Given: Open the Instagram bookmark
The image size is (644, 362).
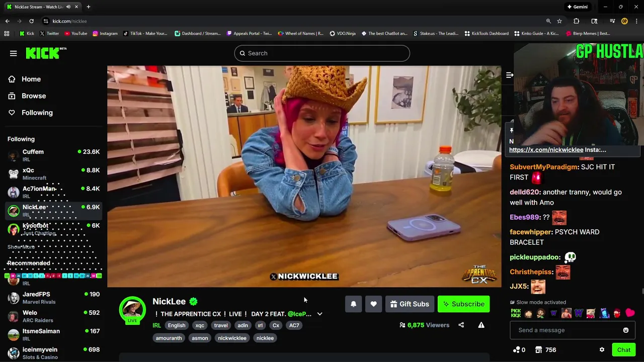Looking at the screenshot, I should (x=105, y=34).
